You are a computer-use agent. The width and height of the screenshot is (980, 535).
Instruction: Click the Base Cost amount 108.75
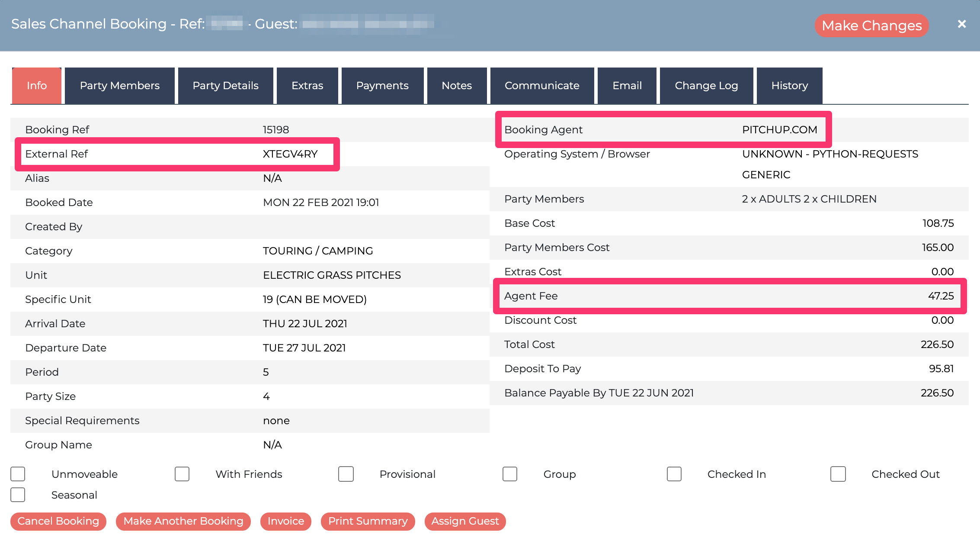(x=938, y=223)
